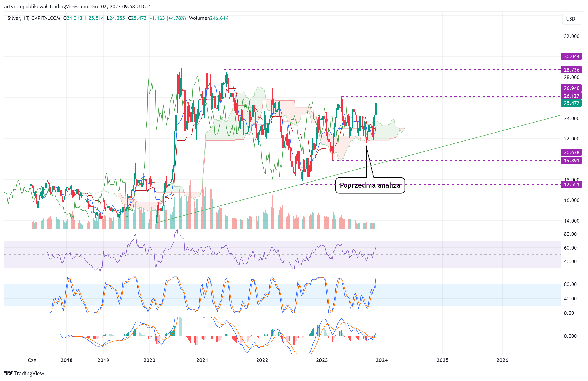
Task: Click the 26.127 price level label
Action: click(x=571, y=96)
